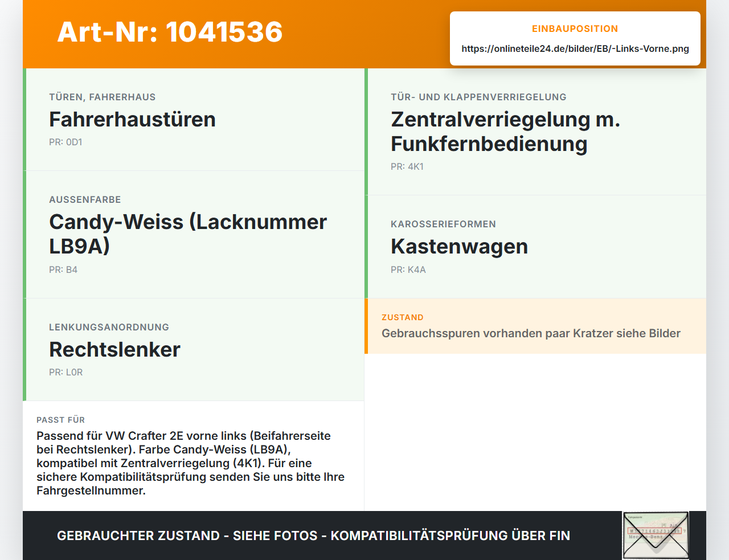Click the AUSSENFARBE category label
The image size is (729, 560).
pyautogui.click(x=85, y=199)
